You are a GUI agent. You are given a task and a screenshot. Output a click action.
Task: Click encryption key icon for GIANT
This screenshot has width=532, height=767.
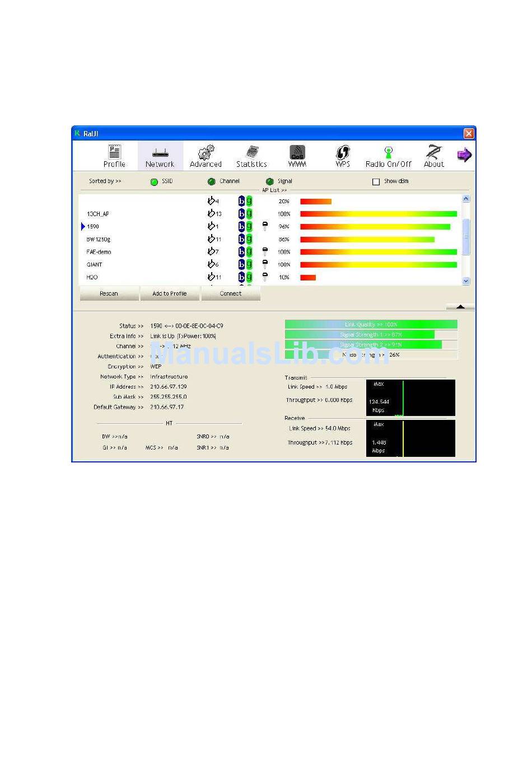[x=265, y=264]
